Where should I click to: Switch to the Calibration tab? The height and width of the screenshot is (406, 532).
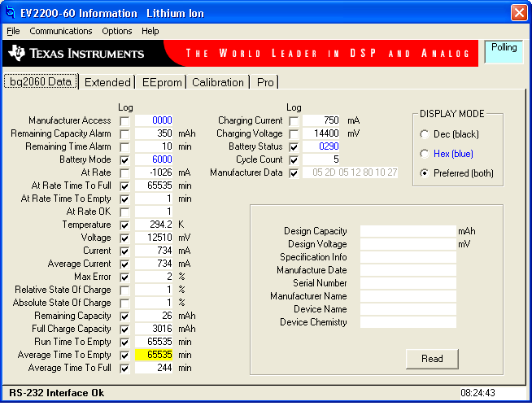click(218, 82)
